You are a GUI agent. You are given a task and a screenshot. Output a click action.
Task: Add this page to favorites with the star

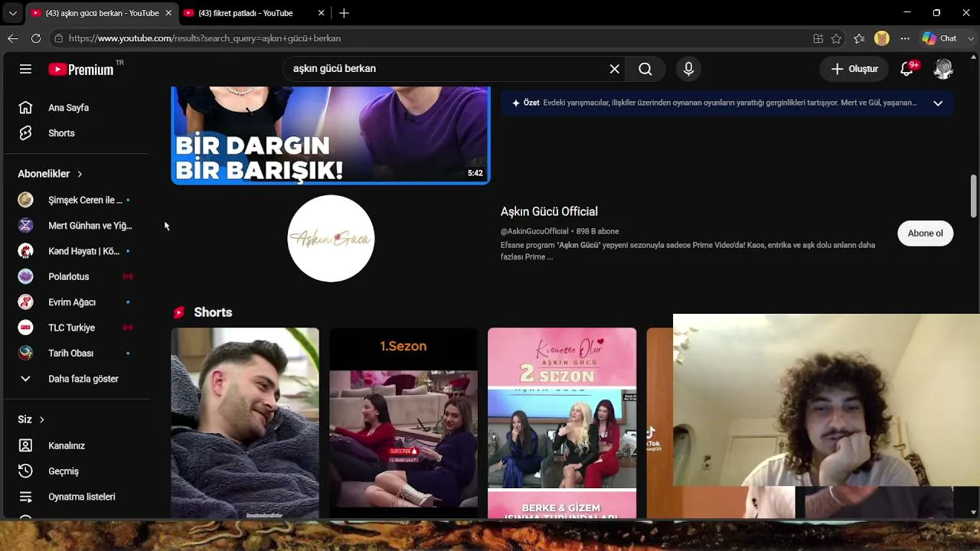[x=836, y=38]
